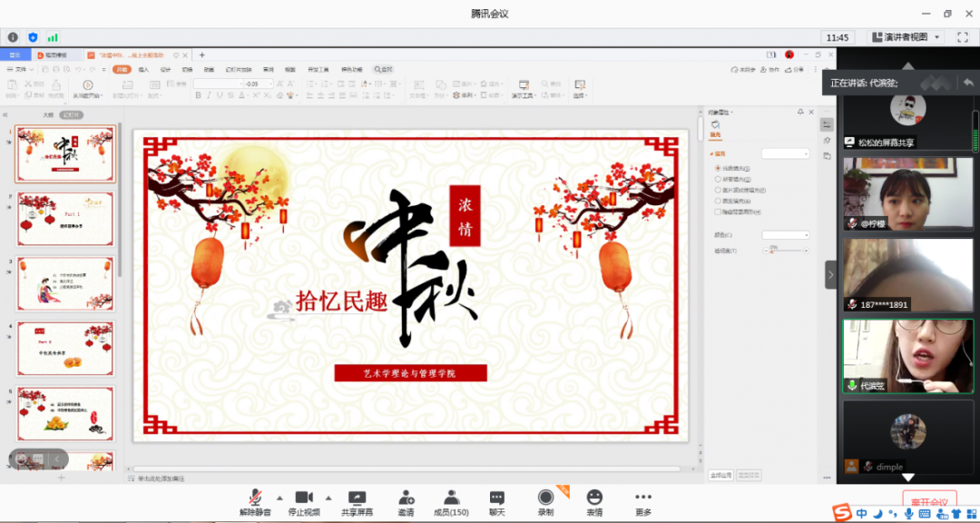This screenshot has height=523, width=980.
Task: Open the speaker view dropdown (演讲者视图)
Action: [906, 37]
